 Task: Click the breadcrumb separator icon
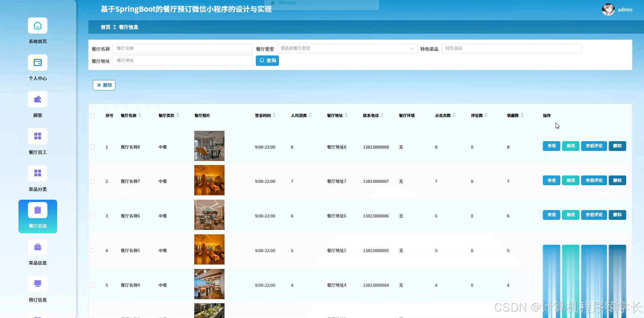[115, 27]
